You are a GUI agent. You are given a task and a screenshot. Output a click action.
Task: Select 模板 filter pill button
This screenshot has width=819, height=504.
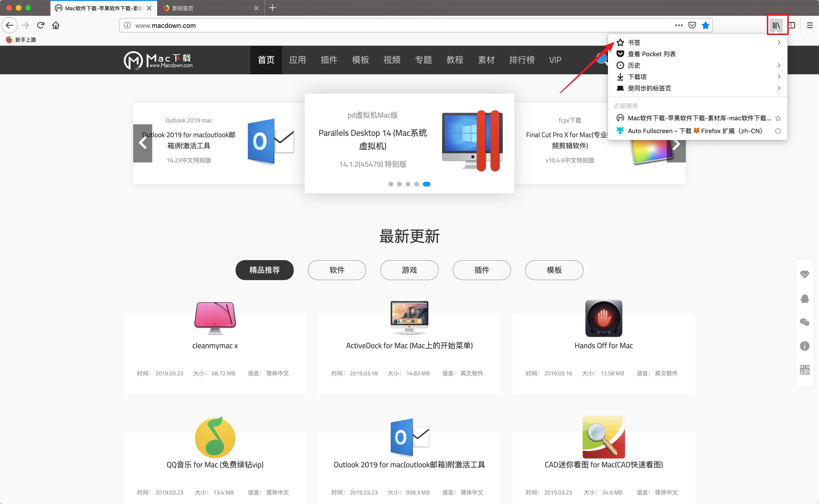pyautogui.click(x=554, y=270)
